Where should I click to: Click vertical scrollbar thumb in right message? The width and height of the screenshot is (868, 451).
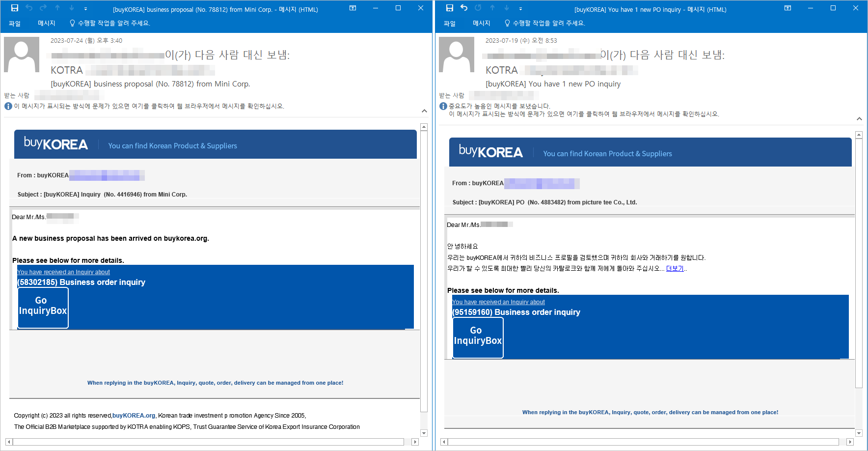click(859, 263)
